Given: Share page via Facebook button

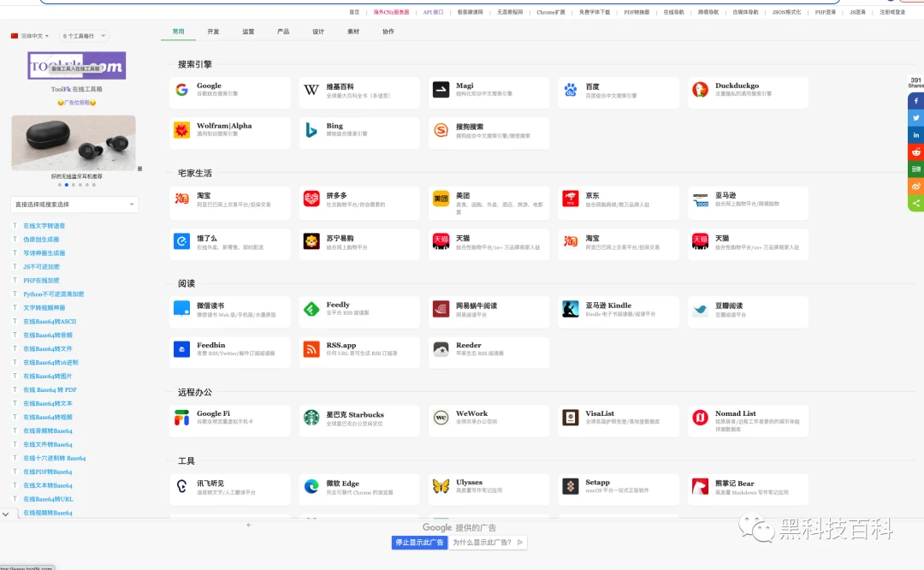Looking at the screenshot, I should coord(915,101).
